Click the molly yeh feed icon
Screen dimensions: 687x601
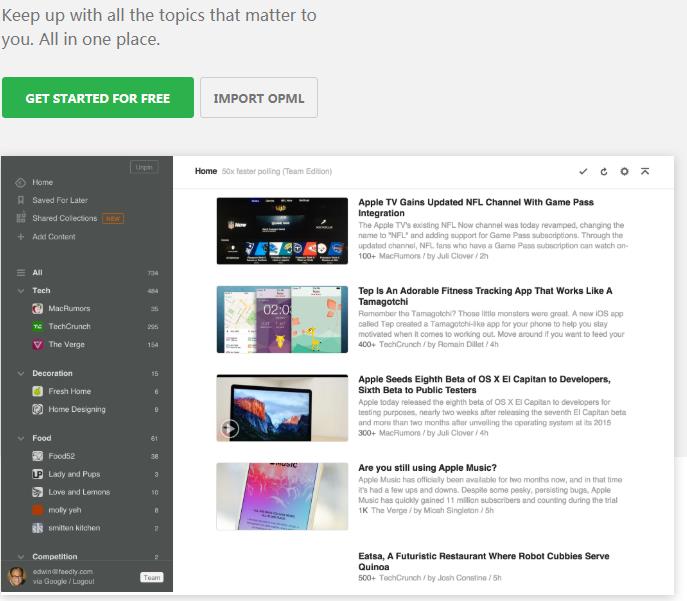tap(38, 510)
